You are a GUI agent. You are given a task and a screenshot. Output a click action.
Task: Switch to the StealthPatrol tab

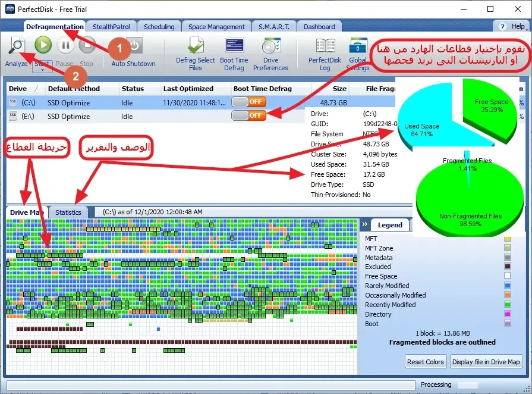pos(111,27)
